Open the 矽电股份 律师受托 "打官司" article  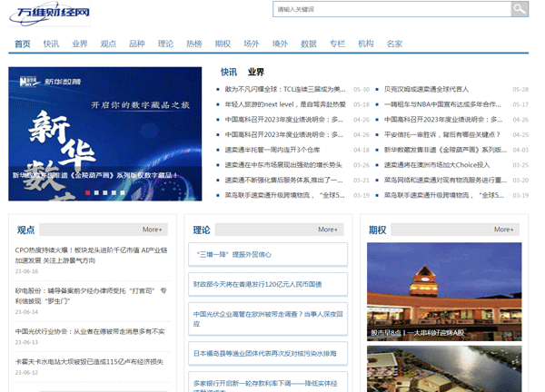91,296
